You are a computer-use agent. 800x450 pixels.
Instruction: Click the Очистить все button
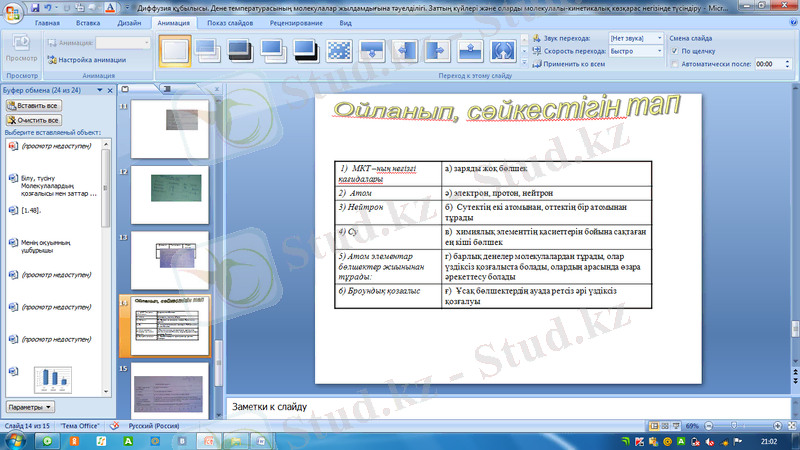33,119
